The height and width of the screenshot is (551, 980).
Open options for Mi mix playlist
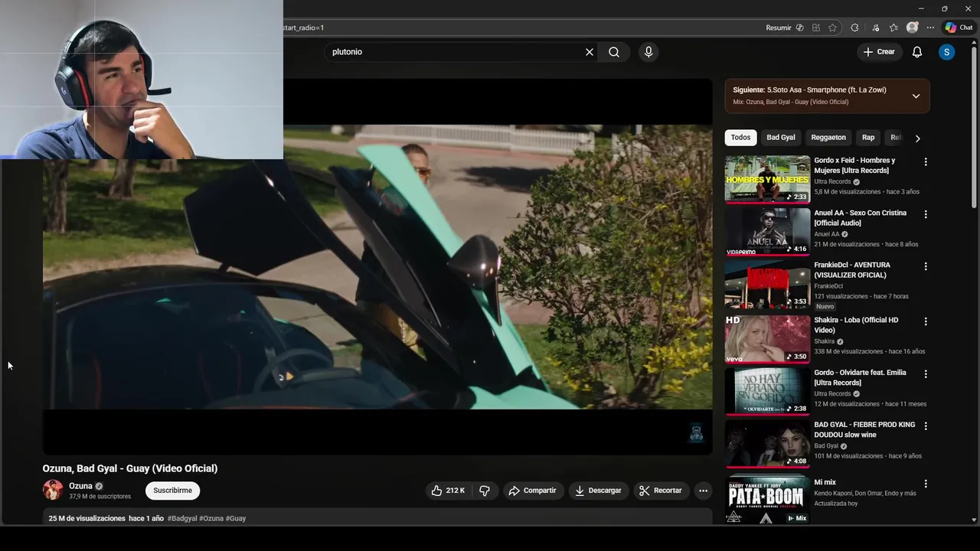(x=926, y=484)
